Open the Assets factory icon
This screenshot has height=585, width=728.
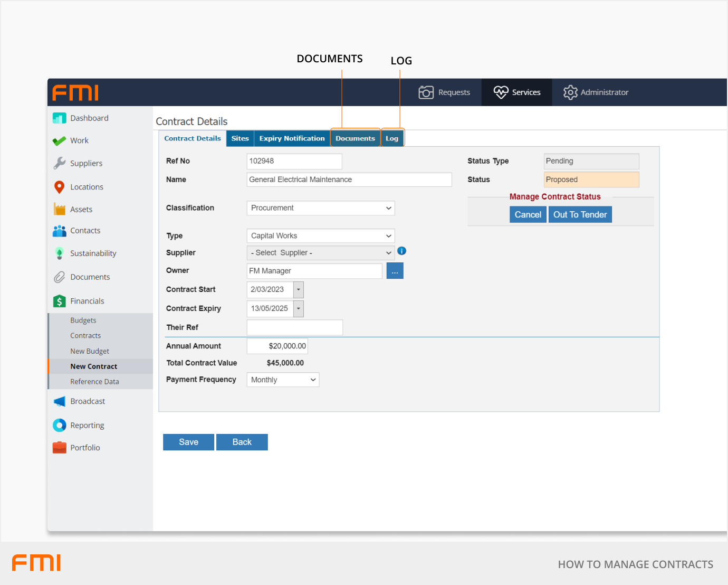click(59, 209)
